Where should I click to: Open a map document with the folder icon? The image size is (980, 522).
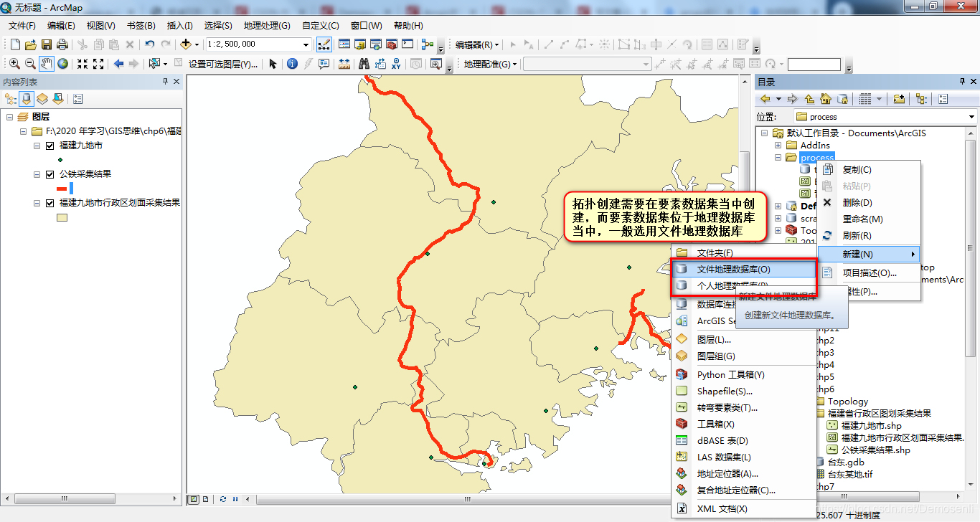tap(30, 44)
